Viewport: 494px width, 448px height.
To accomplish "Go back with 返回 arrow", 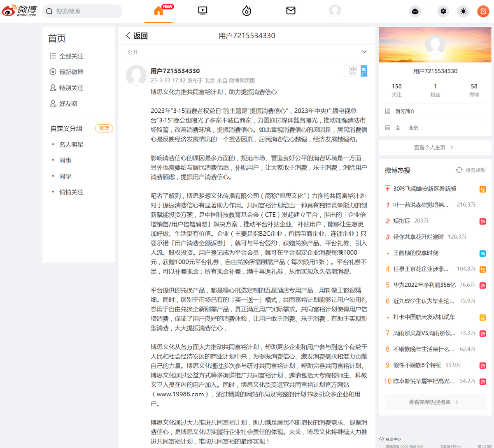I will [137, 36].
